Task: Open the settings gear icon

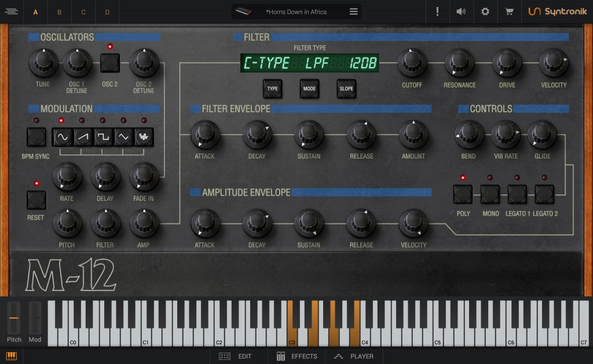Action: (485, 12)
